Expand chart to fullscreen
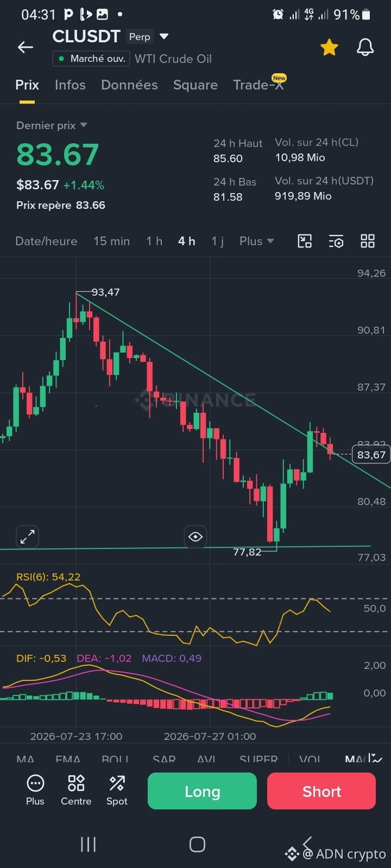Image resolution: width=391 pixels, height=868 pixels. [27, 537]
